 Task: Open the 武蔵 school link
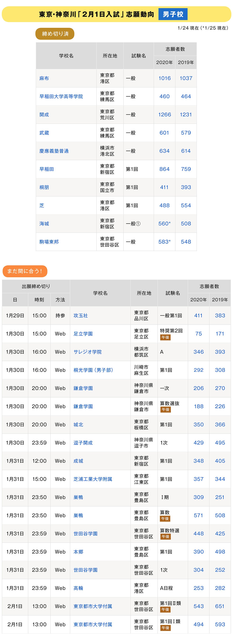click(x=44, y=133)
